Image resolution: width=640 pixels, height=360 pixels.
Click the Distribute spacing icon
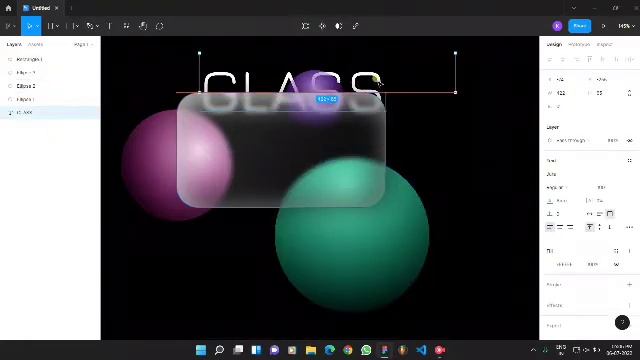(x=630, y=60)
